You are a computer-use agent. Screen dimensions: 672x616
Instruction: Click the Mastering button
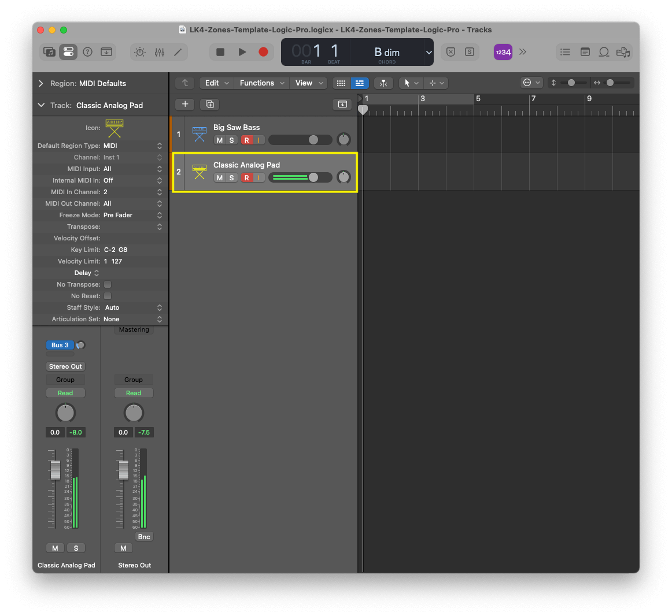[134, 330]
